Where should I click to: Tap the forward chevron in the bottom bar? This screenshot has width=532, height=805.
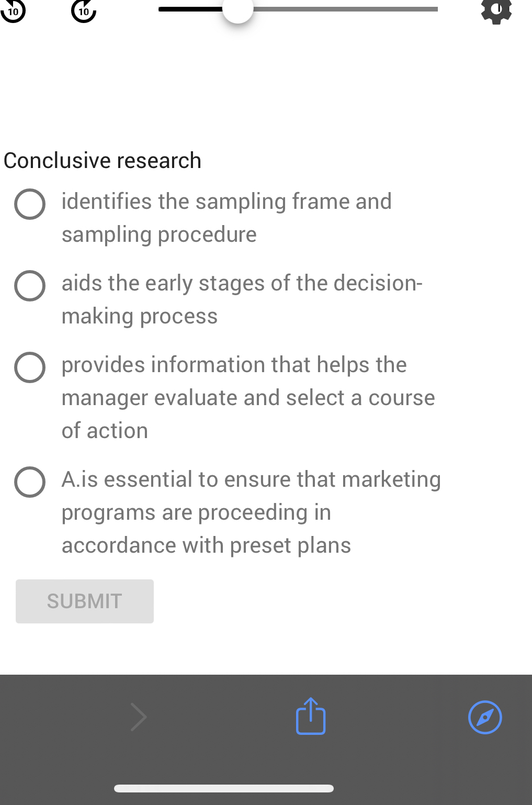[138, 717]
